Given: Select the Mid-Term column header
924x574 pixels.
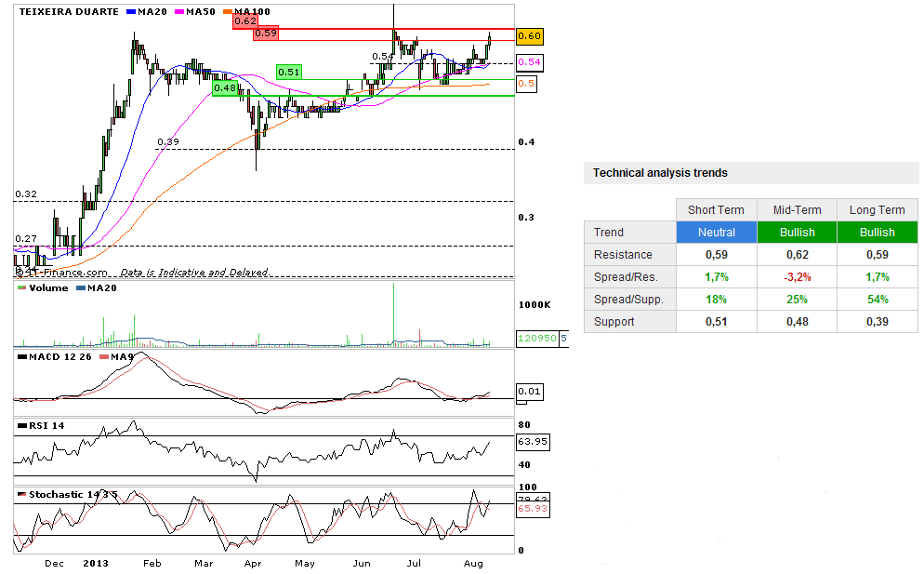Looking at the screenshot, I should (797, 209).
